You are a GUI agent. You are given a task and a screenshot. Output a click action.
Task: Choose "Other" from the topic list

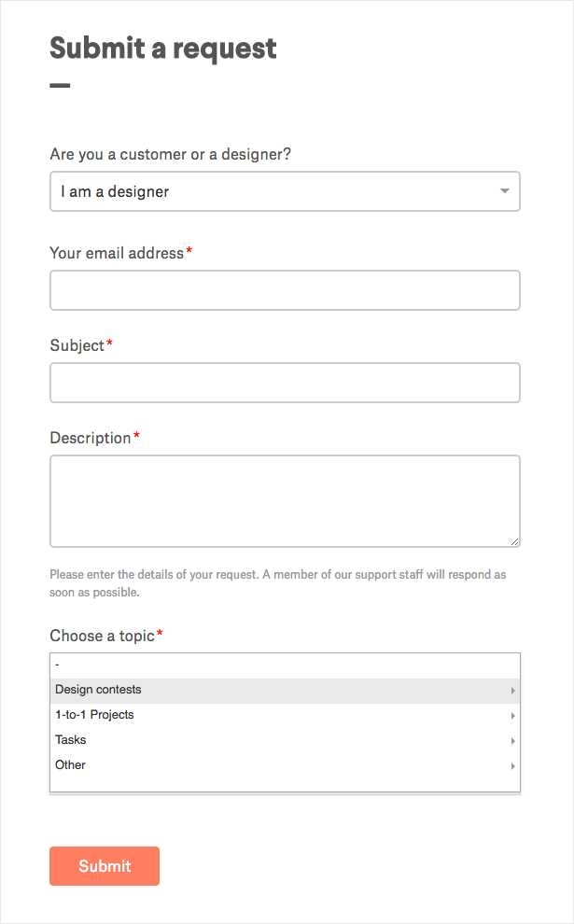(x=71, y=765)
